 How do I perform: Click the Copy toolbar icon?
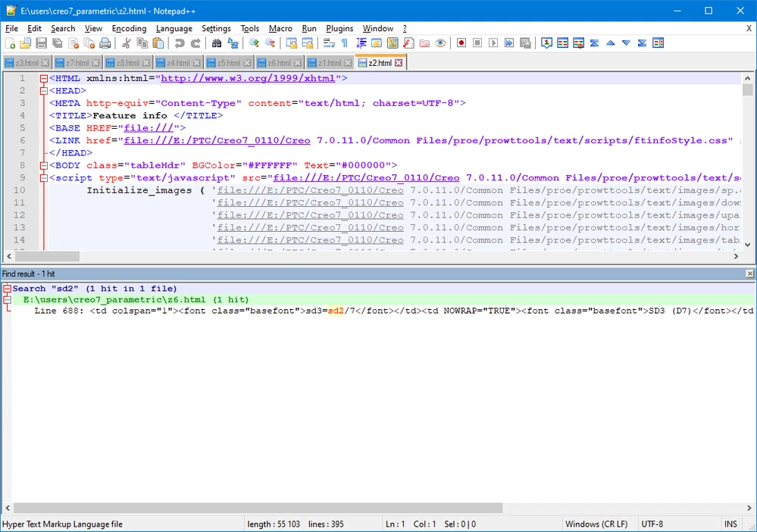pos(142,43)
